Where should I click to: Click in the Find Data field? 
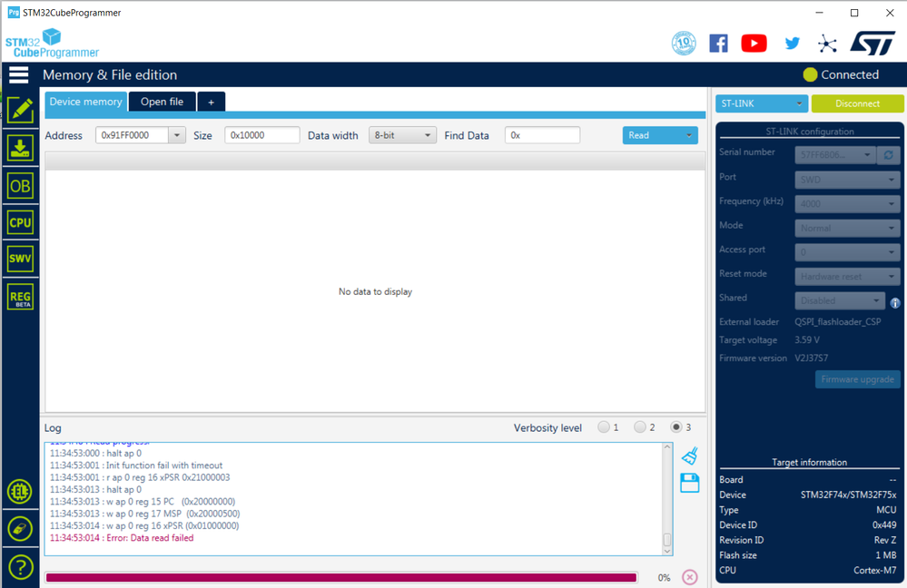[x=542, y=135]
